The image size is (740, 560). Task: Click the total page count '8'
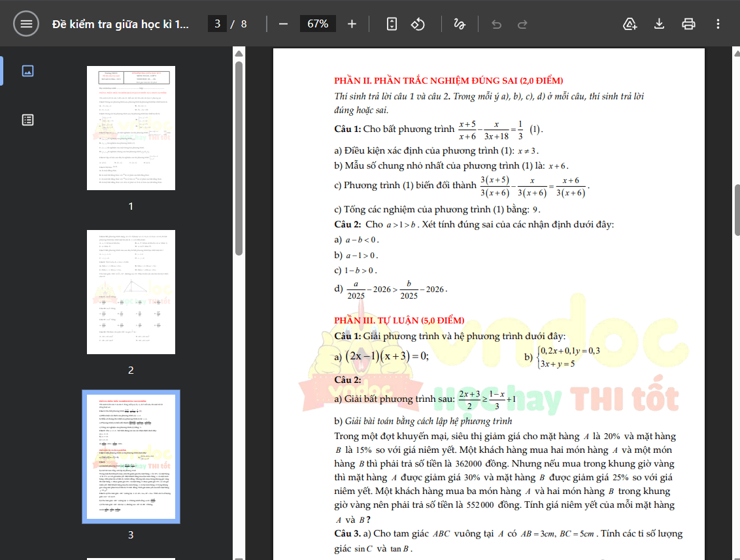pyautogui.click(x=244, y=24)
